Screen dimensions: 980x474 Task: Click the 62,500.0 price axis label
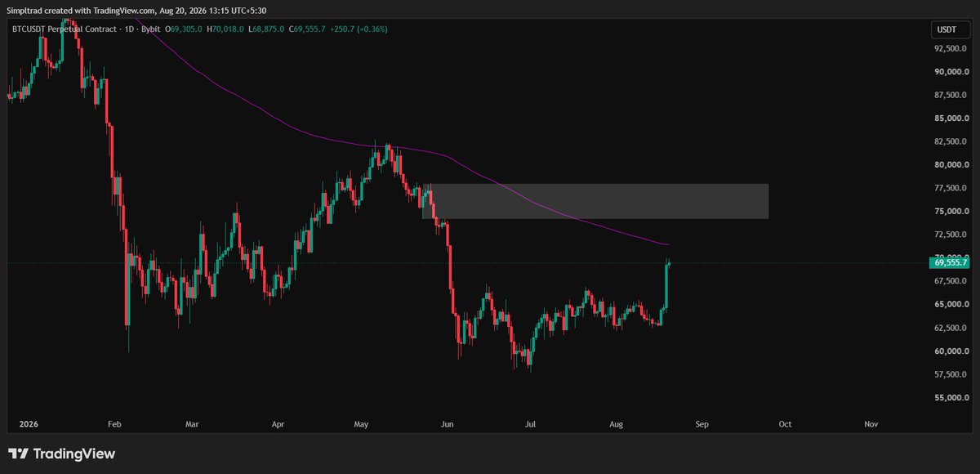pyautogui.click(x=949, y=328)
